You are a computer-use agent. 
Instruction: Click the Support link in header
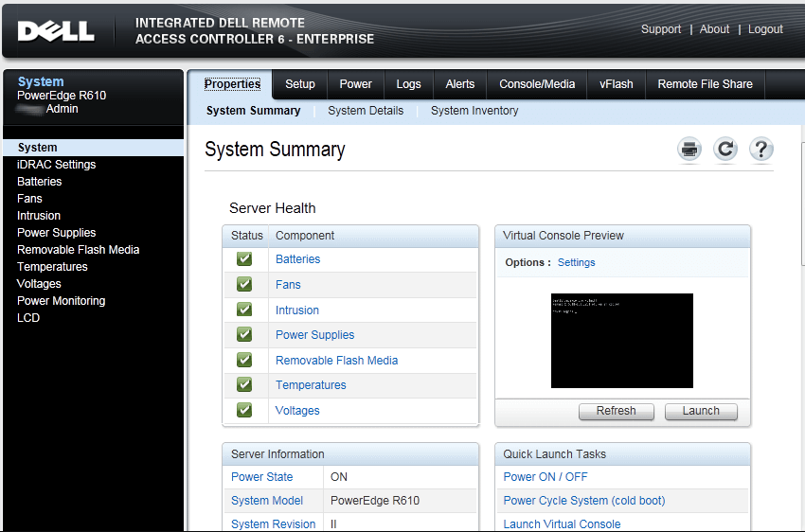pyautogui.click(x=661, y=29)
